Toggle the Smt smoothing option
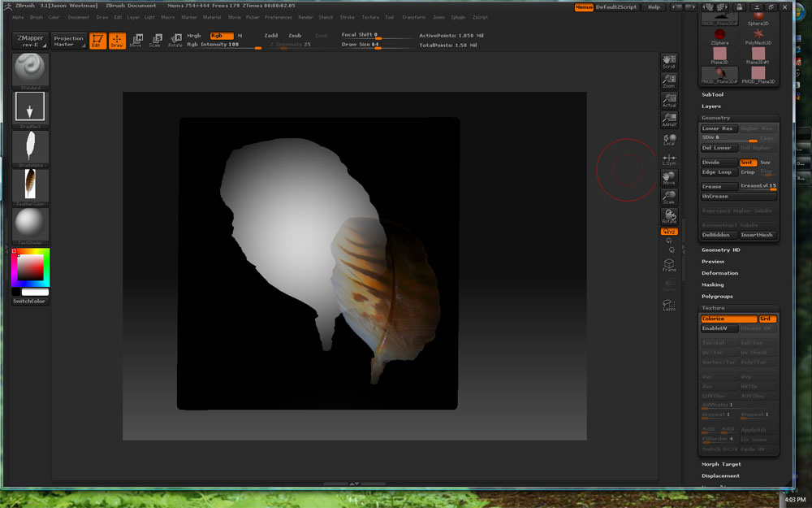This screenshot has width=812, height=508. pyautogui.click(x=748, y=163)
